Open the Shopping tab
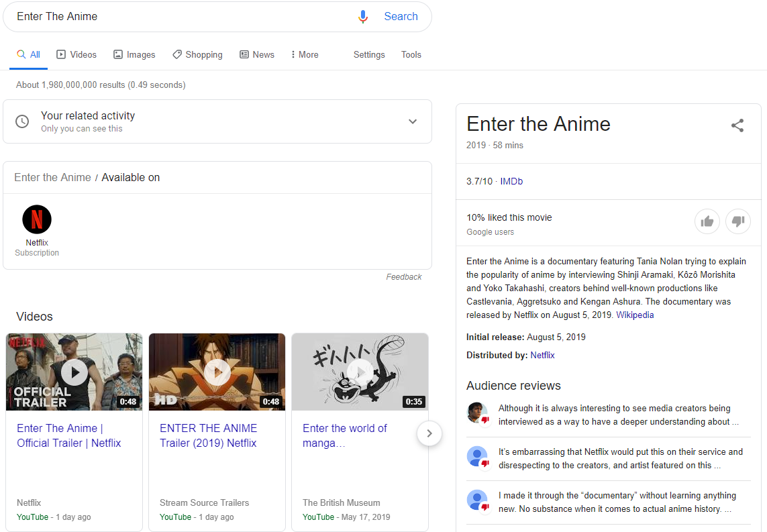This screenshot has height=532, width=767. (x=197, y=55)
